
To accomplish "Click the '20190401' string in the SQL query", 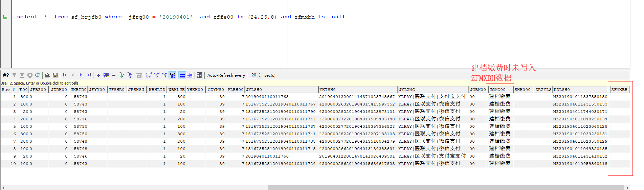I will (176, 17).
